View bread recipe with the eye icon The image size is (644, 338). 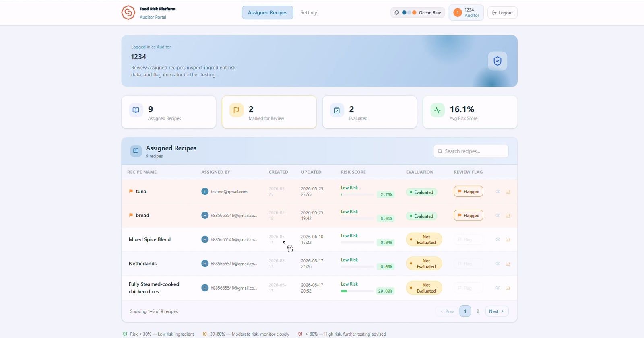[498, 216]
